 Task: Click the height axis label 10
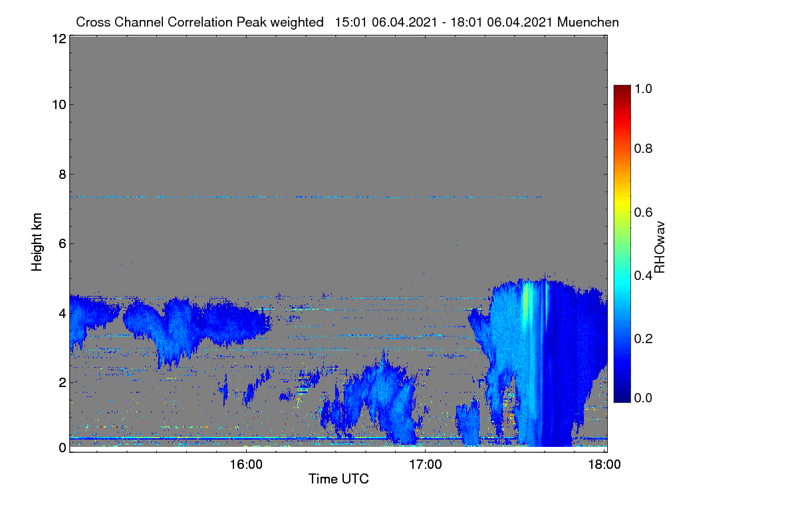click(59, 104)
